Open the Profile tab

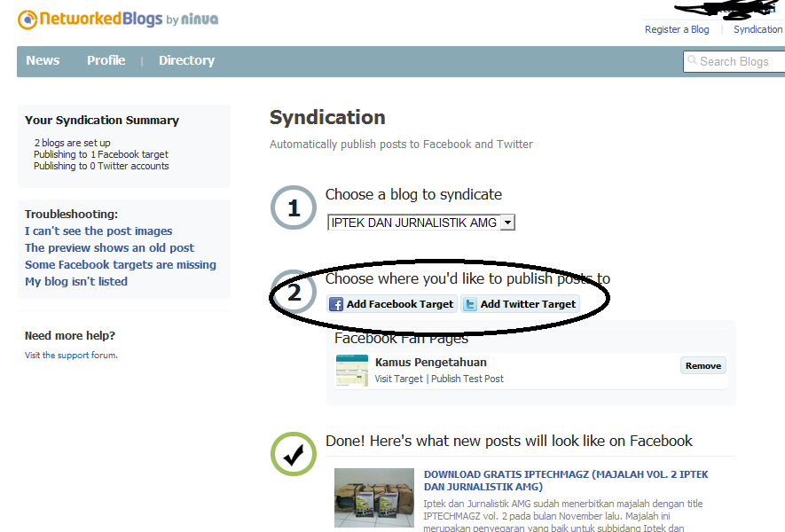[x=106, y=60]
